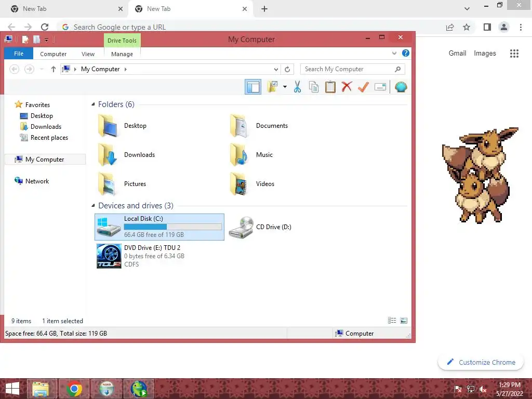Open Explorer Help question mark icon
This screenshot has width=532, height=399.
pyautogui.click(x=405, y=54)
